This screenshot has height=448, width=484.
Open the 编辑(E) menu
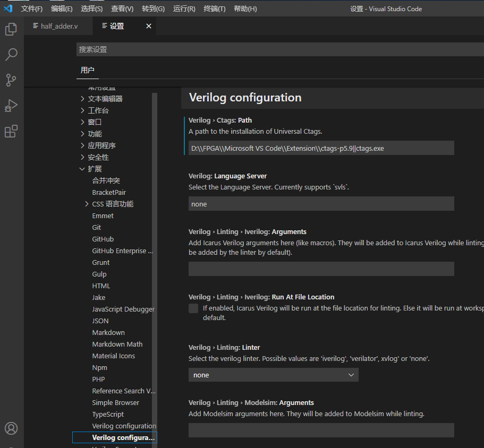pyautogui.click(x=62, y=8)
